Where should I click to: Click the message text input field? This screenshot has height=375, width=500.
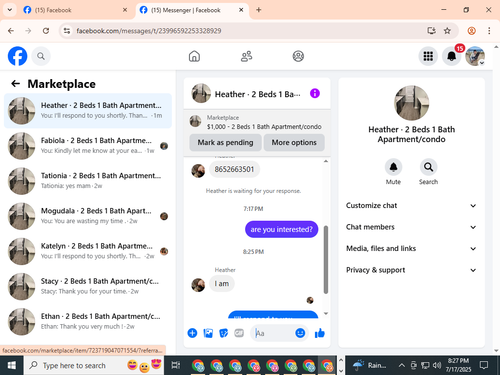pyautogui.click(x=274, y=333)
